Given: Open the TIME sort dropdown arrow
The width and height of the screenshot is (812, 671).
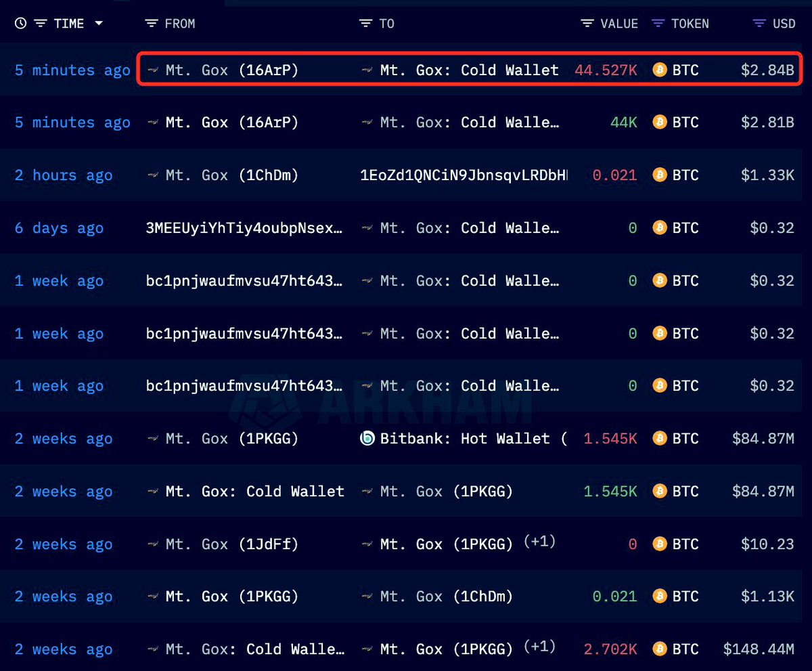Looking at the screenshot, I should 99,23.
